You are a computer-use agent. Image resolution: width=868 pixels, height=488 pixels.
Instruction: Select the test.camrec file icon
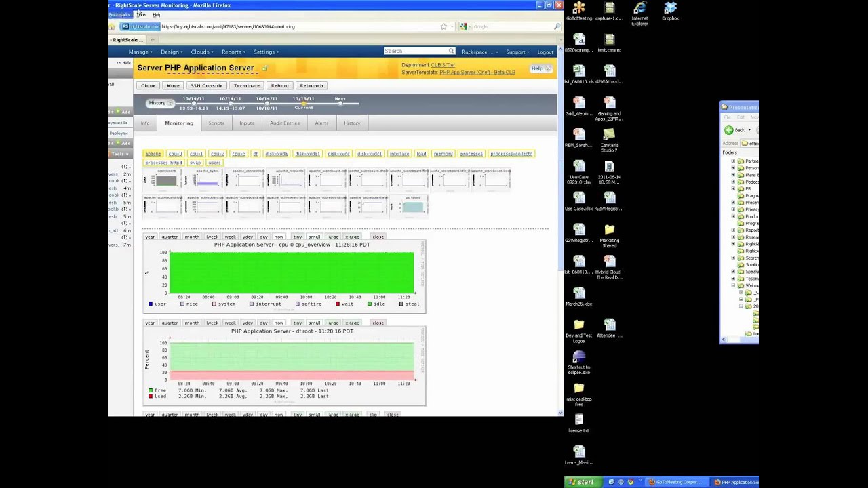coord(609,43)
